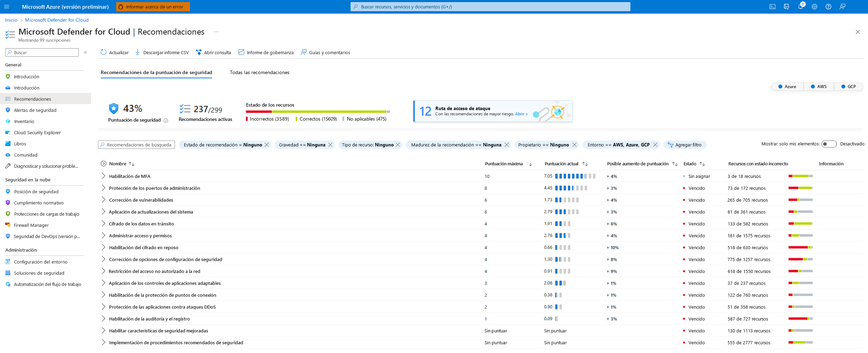868x353 pixels.
Task: Click the Abrir consulta icon
Action: pyautogui.click(x=198, y=52)
